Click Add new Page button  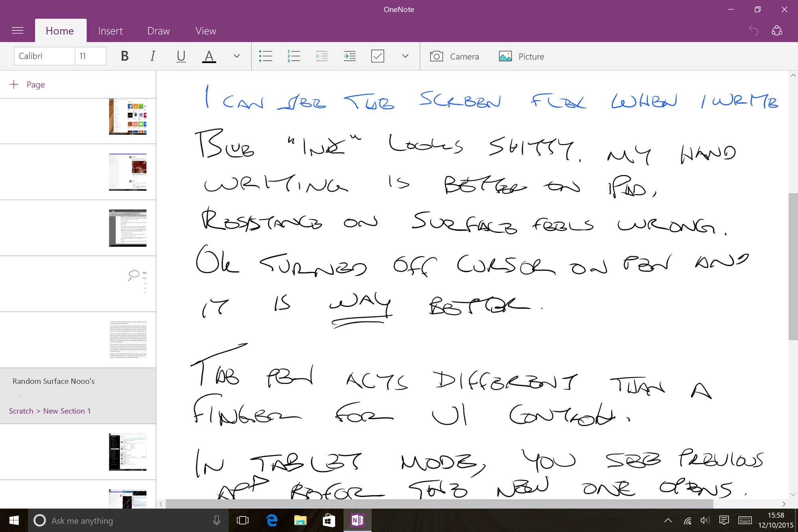coord(27,84)
